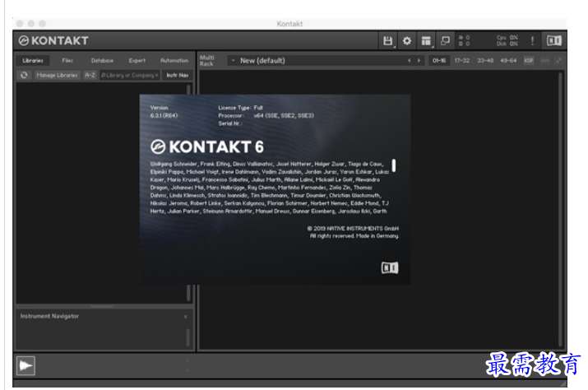Refresh the libraries list

click(24, 75)
